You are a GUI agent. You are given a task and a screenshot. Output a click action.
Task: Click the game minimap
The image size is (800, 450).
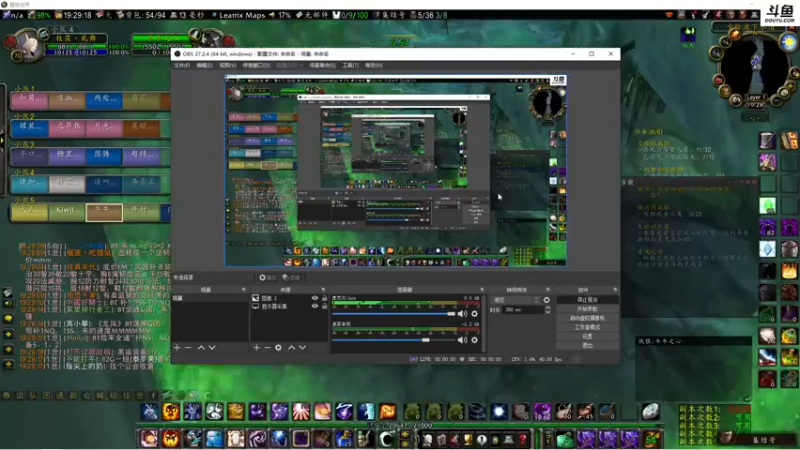(755, 66)
